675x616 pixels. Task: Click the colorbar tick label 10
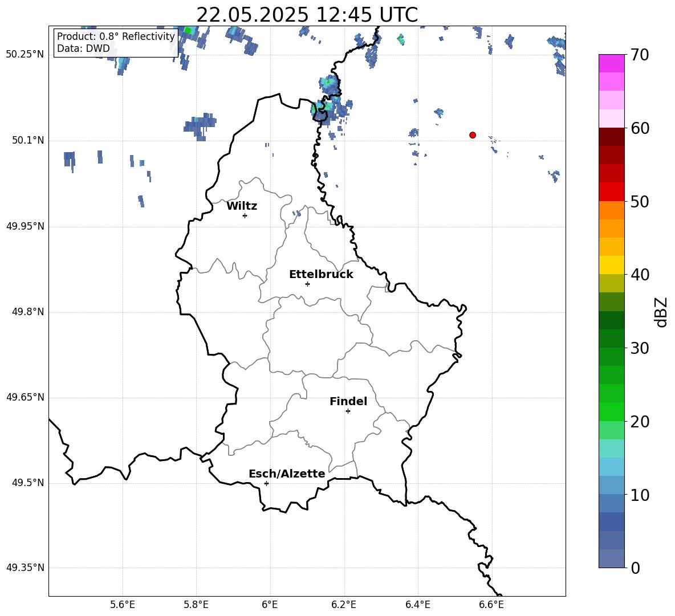click(x=640, y=495)
